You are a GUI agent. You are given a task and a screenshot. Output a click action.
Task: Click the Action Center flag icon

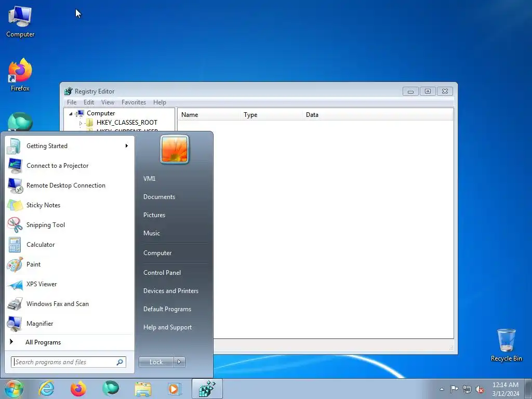(454, 389)
